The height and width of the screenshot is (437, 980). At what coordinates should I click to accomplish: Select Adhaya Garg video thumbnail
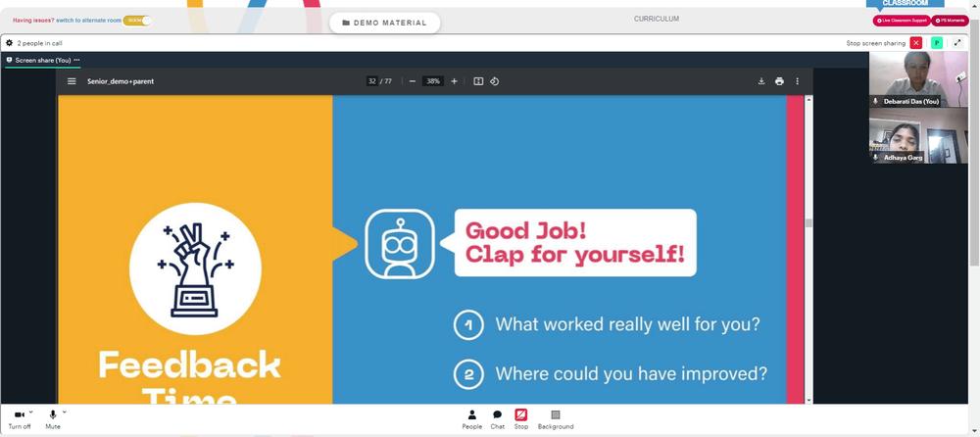(x=918, y=135)
